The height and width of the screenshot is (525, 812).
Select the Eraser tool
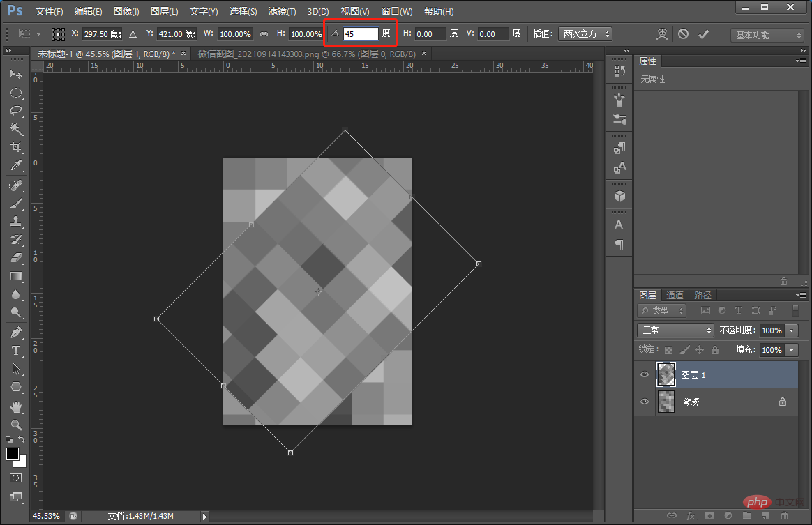tap(16, 258)
